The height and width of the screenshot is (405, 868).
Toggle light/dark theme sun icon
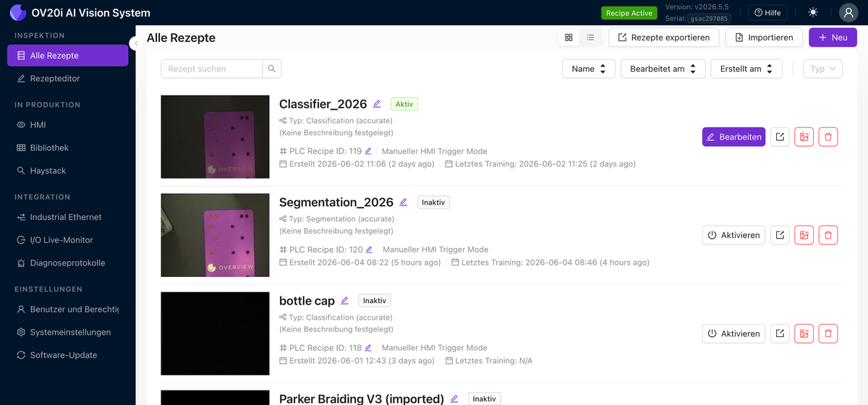814,12
